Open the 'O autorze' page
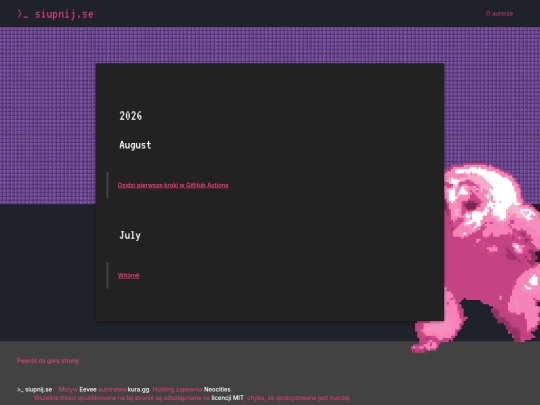540x405 pixels. tap(499, 14)
